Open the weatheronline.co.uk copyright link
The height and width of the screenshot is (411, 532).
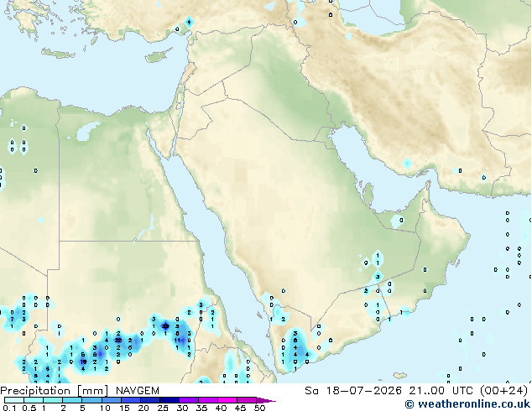(467, 404)
